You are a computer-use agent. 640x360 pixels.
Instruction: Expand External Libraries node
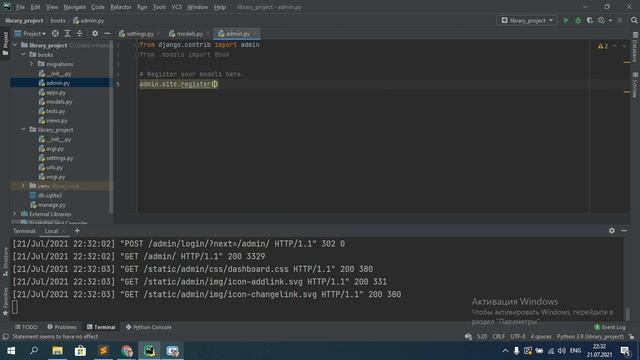(16, 213)
